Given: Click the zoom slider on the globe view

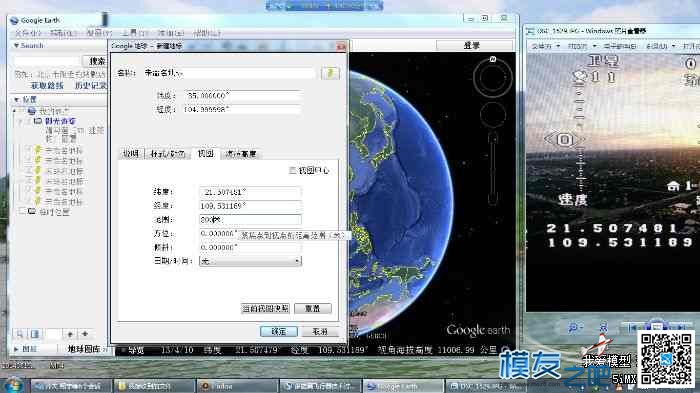Looking at the screenshot, I should point(492,168).
